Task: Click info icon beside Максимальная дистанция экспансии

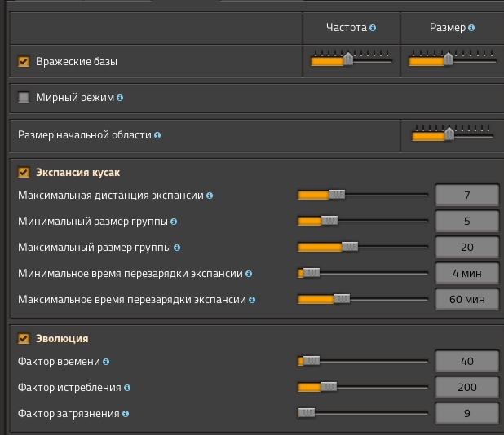Action: (x=210, y=196)
